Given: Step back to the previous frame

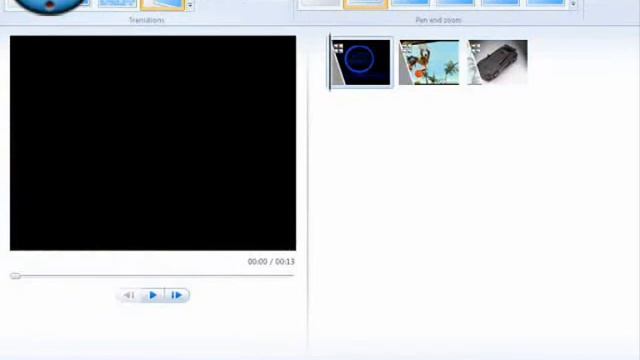Looking at the screenshot, I should [130, 295].
